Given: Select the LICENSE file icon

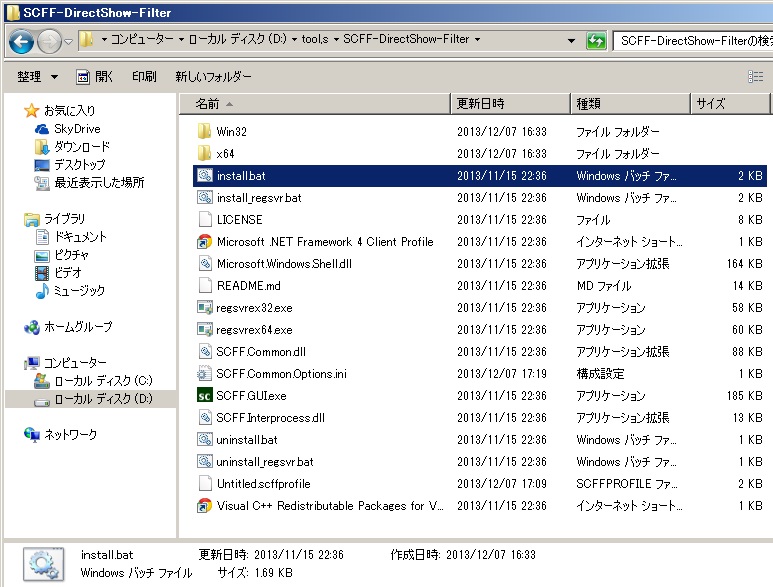Looking at the screenshot, I should [205, 219].
